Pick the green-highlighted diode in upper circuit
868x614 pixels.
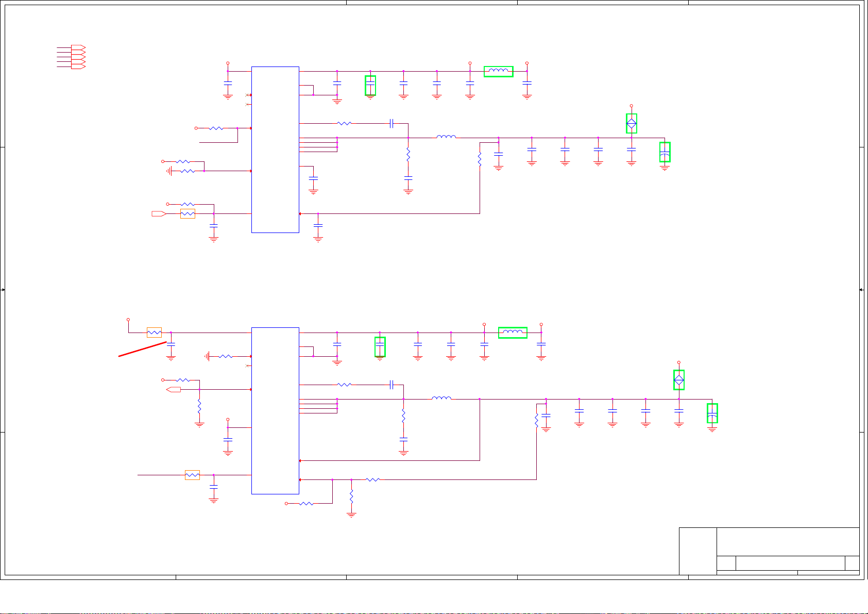632,124
